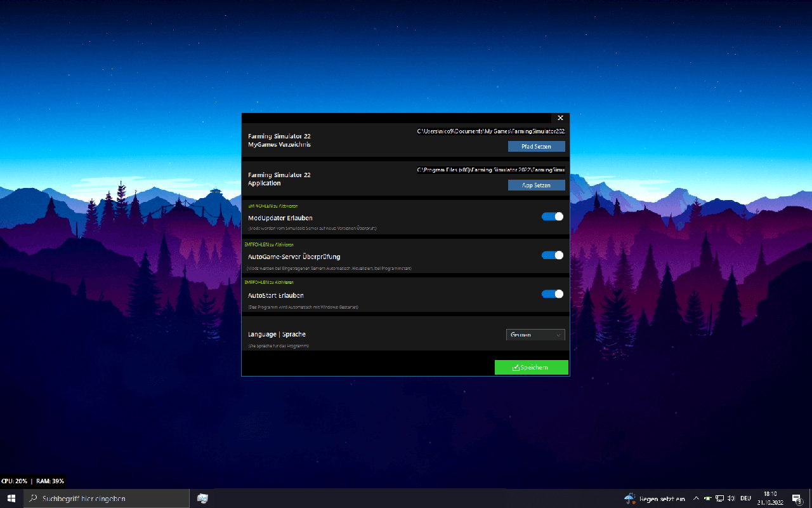Focus the taskbar search box

(x=107, y=498)
